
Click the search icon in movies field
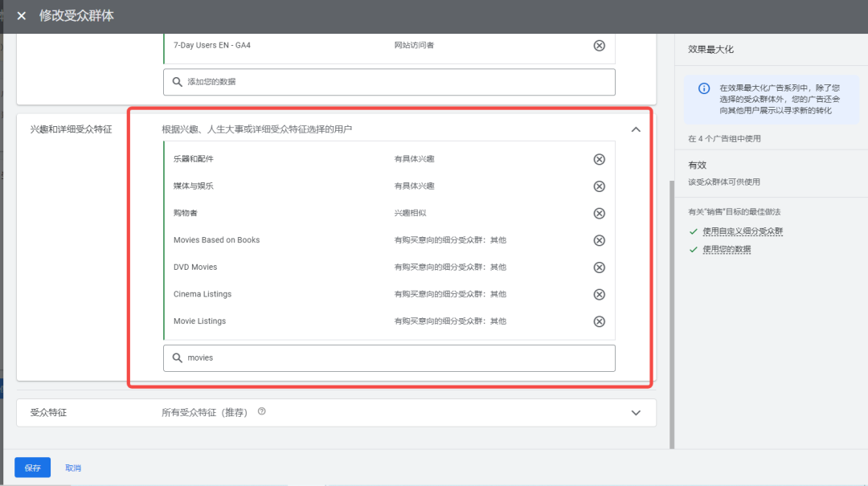177,358
